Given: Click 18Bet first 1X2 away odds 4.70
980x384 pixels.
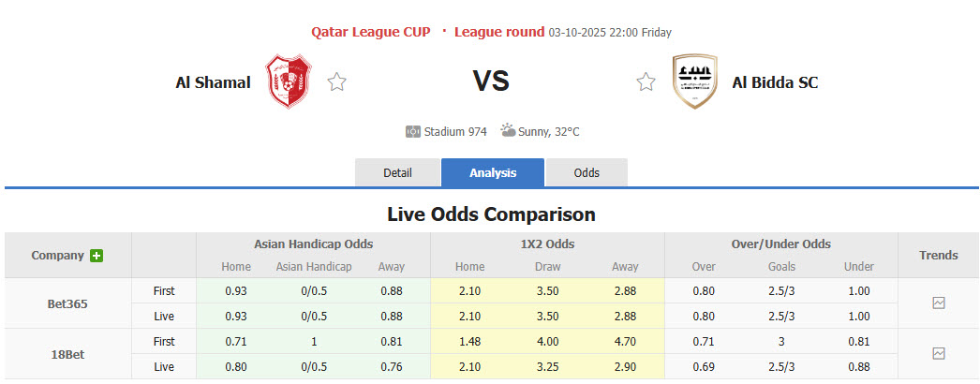Looking at the screenshot, I should coord(625,341).
